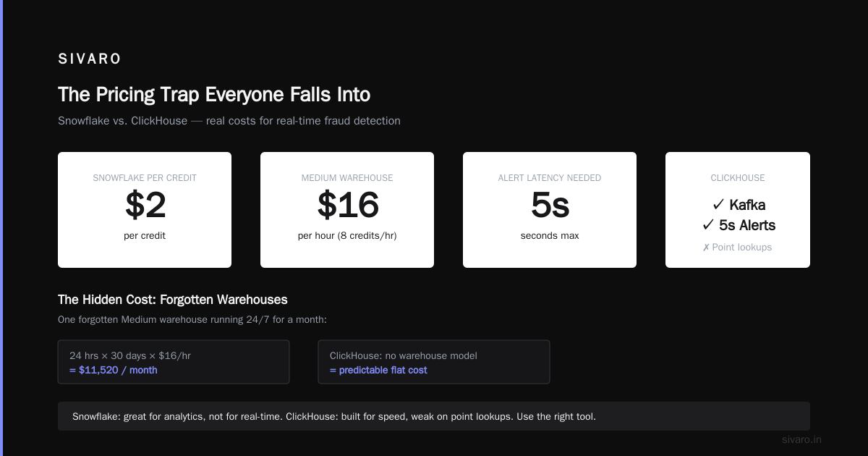Image resolution: width=868 pixels, height=456 pixels.
Task: Click the 24 hrs × 30 days calculation box
Action: (174, 362)
